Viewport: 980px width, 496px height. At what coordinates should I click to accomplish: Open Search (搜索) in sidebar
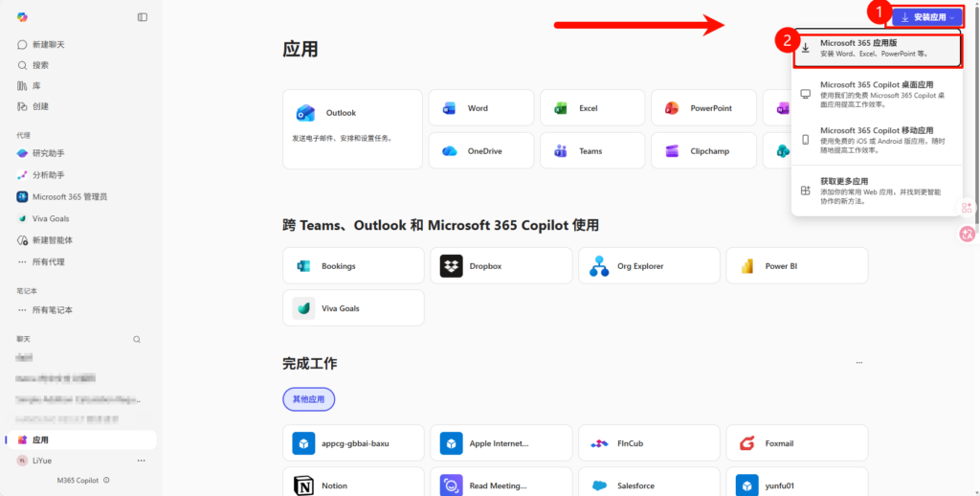[x=40, y=65]
